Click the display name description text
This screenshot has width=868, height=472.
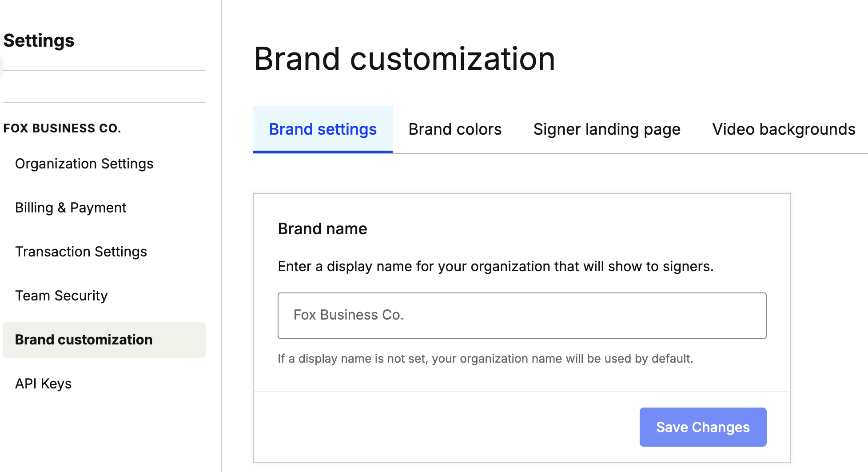coord(496,266)
